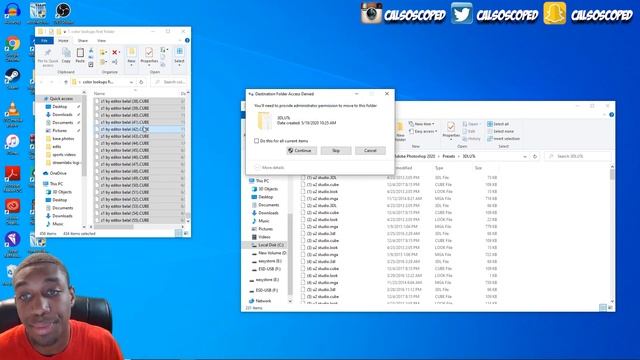Screen dimensions: 640x360
Task: Click Cancel in the Access Denied dialog
Action: 370,151
